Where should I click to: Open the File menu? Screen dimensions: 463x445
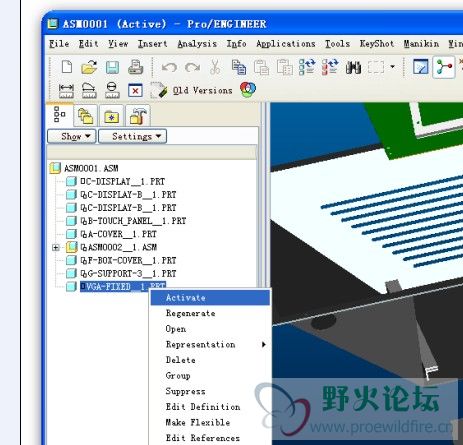(x=59, y=44)
